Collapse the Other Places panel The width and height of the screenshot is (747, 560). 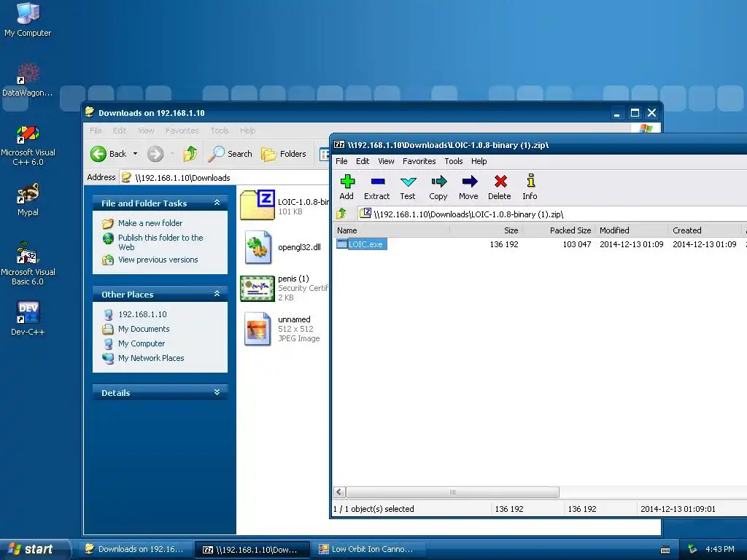(217, 294)
